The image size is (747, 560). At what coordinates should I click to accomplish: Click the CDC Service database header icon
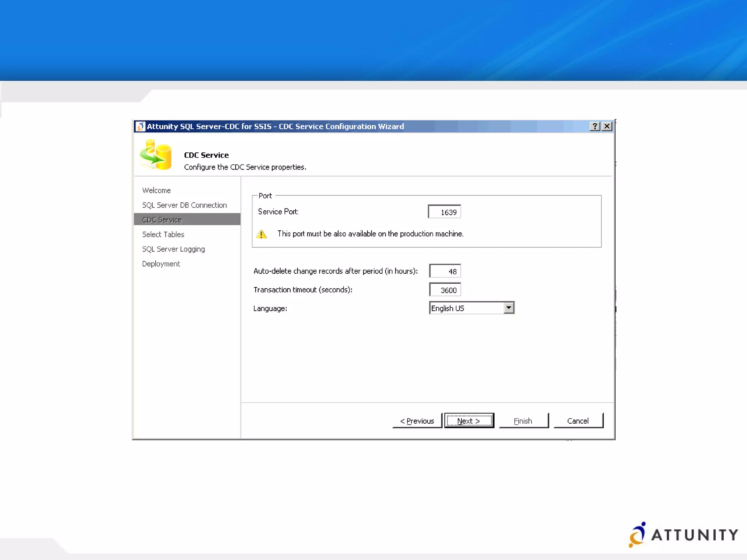pos(156,155)
